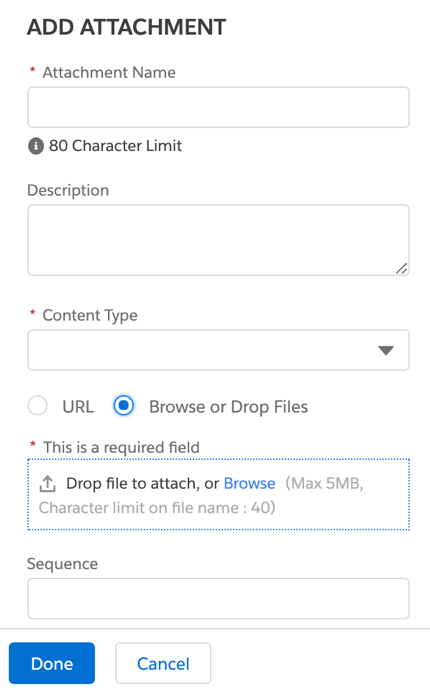Focus the Sequence input field
The width and height of the screenshot is (430, 700).
tap(218, 599)
